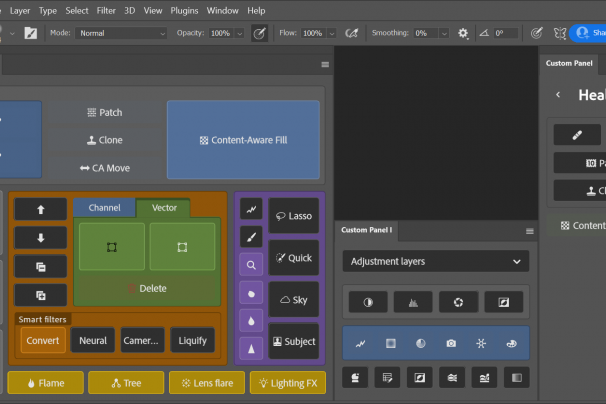Click the right vector mask icon in green panel
The width and height of the screenshot is (606, 404).
[182, 247]
